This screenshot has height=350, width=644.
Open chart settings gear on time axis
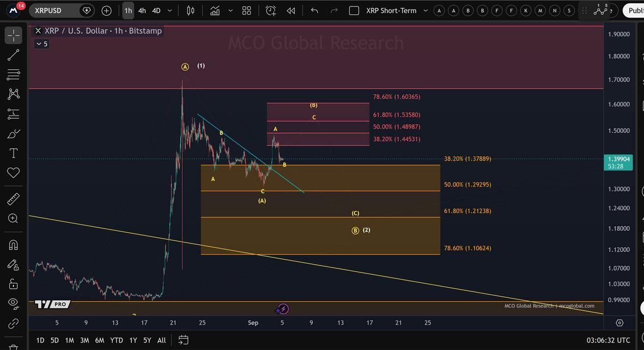619,323
